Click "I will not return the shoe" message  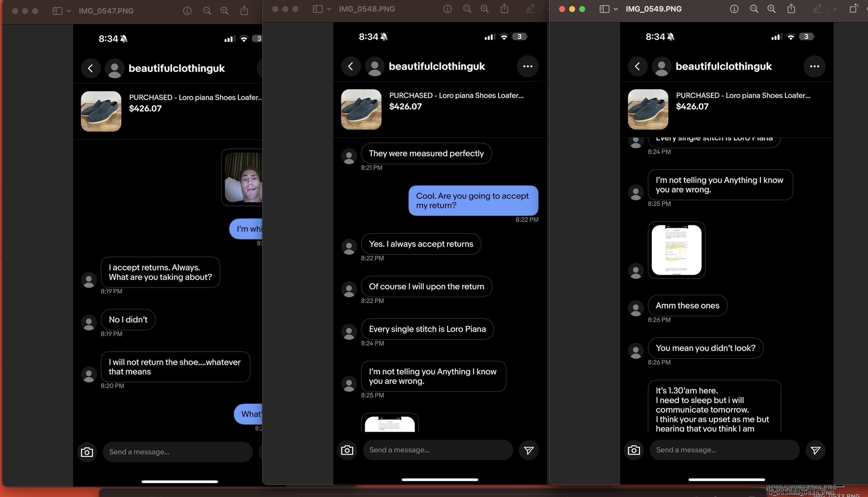pyautogui.click(x=175, y=367)
